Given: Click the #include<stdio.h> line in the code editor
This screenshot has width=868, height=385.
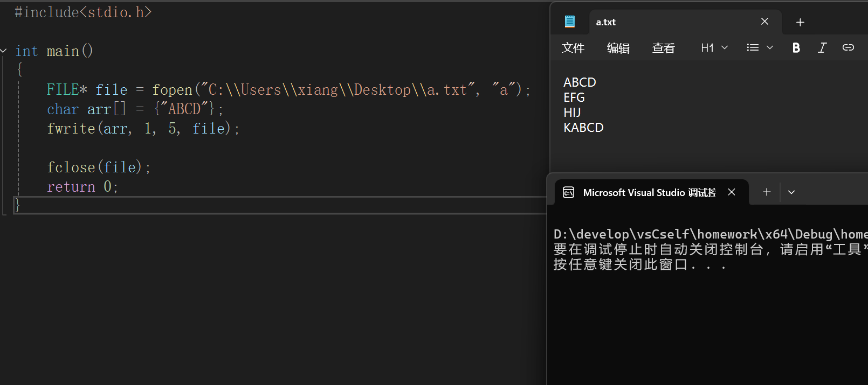Looking at the screenshot, I should [83, 12].
